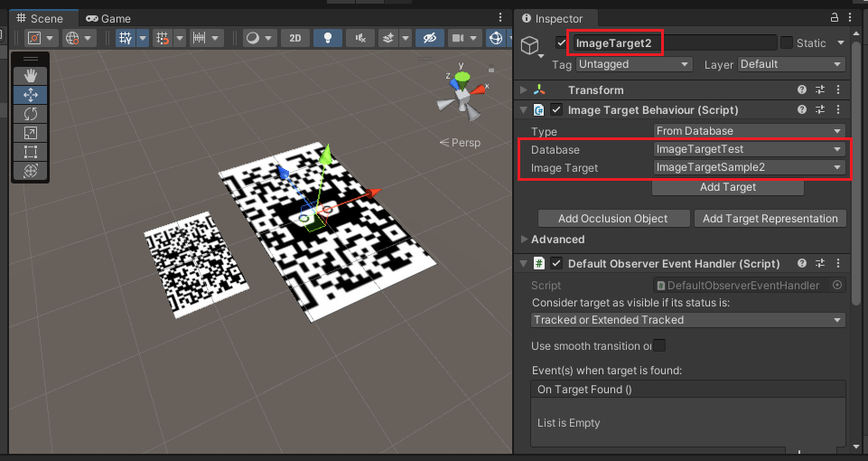868x461 pixels.
Task: Open the Tag Untagged dropdown
Action: (634, 64)
